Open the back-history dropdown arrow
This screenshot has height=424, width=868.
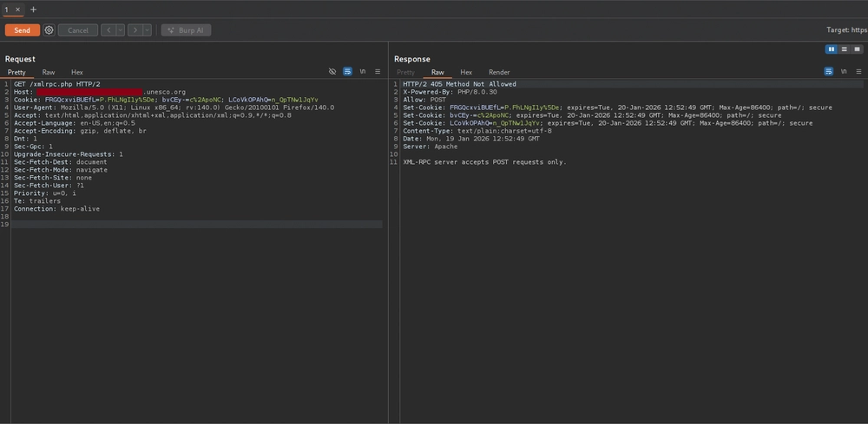click(x=121, y=30)
